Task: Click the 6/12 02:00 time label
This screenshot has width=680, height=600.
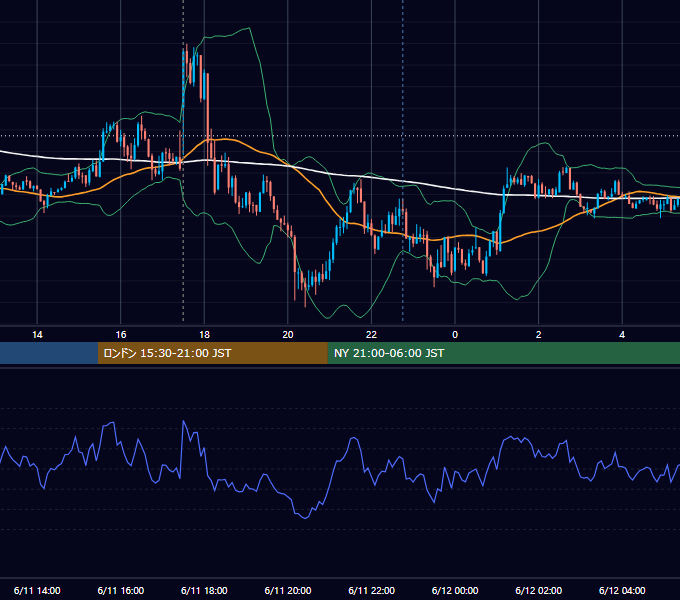Action: [539, 590]
